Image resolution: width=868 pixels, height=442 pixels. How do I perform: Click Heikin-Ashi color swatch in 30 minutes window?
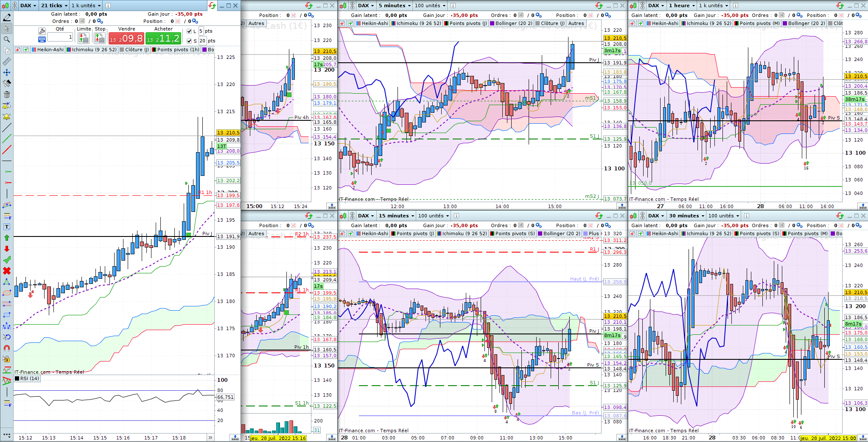649,234
